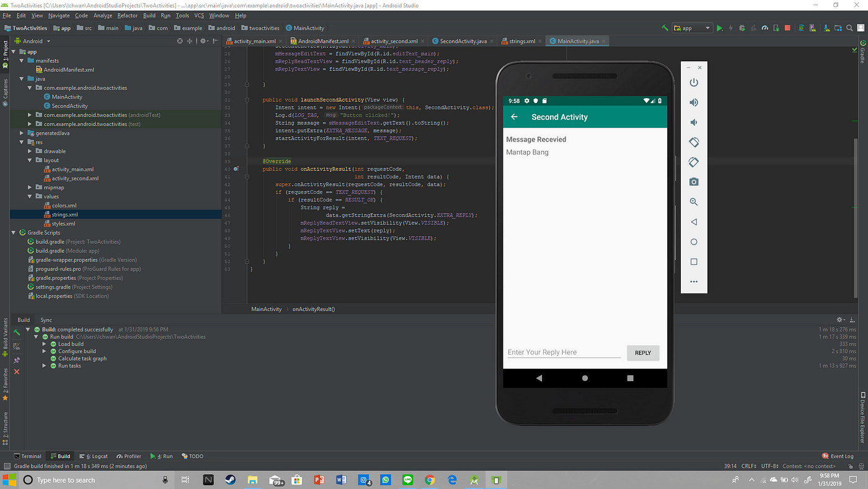Click the Apply Changes lightning icon
The width and height of the screenshot is (868, 489).
coord(730,28)
